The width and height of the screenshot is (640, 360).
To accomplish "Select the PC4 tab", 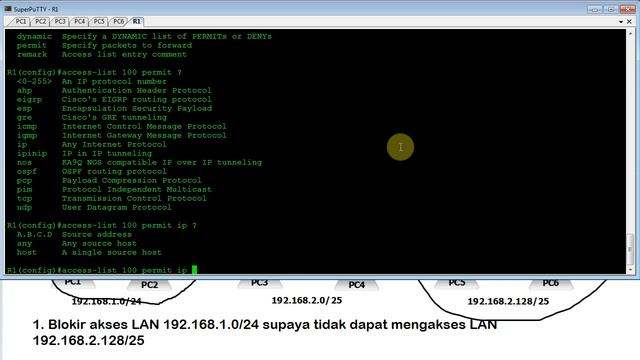I will (x=79, y=21).
